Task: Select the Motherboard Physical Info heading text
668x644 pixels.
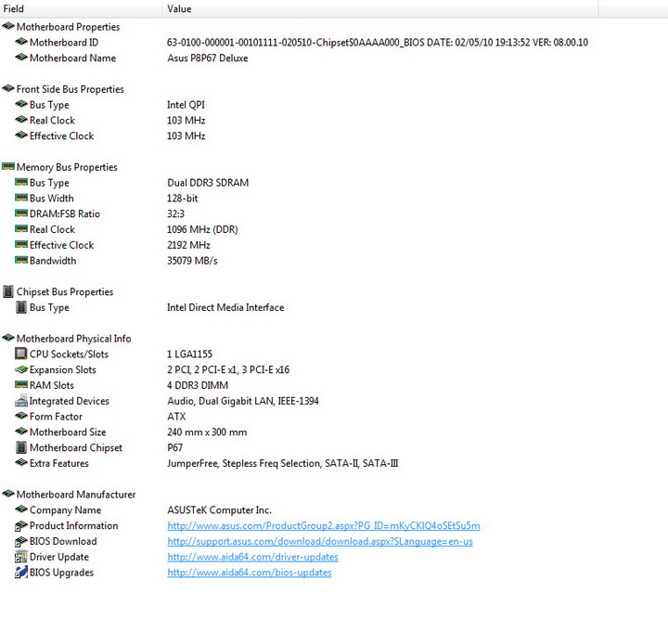Action: [73, 339]
